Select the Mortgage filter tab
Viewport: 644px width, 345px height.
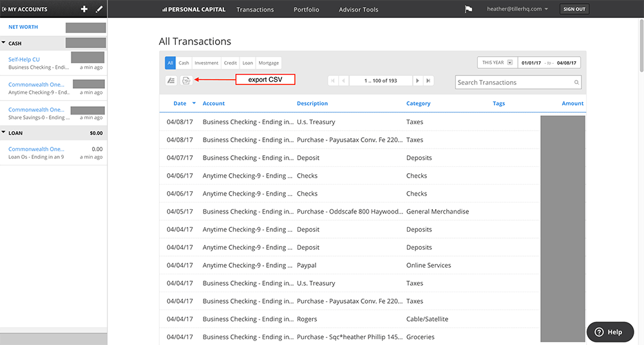pyautogui.click(x=269, y=63)
